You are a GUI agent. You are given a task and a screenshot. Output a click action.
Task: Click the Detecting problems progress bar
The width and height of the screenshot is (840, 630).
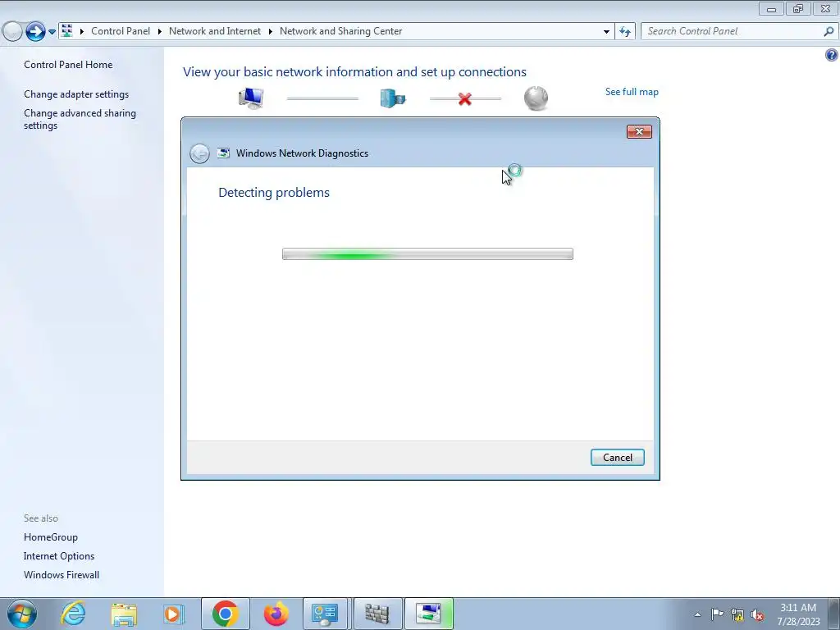click(427, 254)
